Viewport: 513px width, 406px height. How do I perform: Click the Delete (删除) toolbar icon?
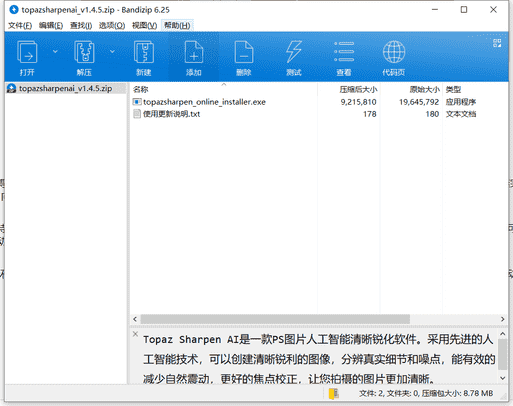[244, 52]
